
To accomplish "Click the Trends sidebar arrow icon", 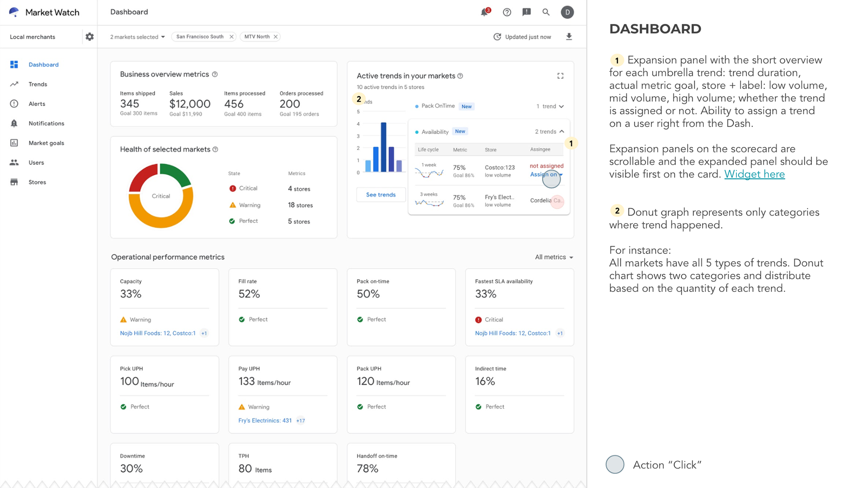I will [14, 84].
